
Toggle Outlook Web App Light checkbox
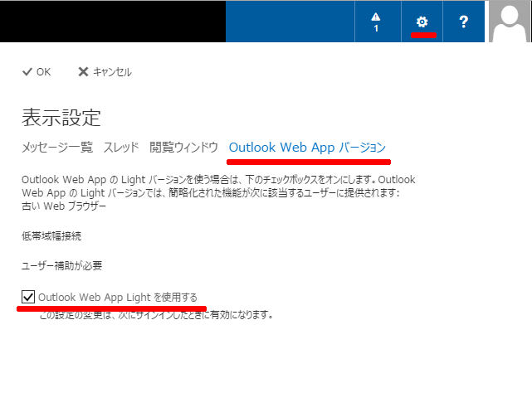[x=28, y=297]
